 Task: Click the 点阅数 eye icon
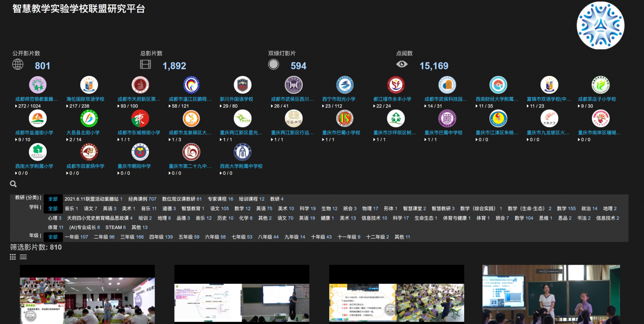pyautogui.click(x=402, y=64)
